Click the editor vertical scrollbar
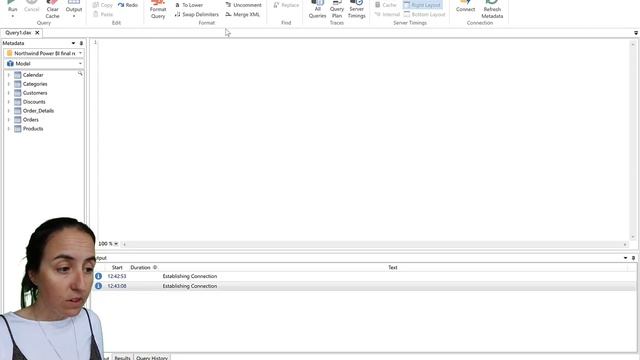 633,140
